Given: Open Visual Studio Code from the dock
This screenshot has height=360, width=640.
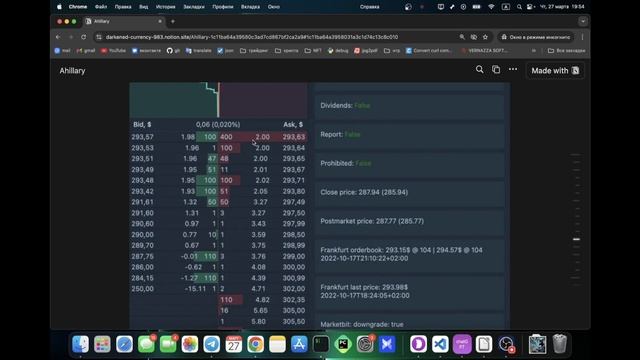Looking at the screenshot, I should click(440, 344).
